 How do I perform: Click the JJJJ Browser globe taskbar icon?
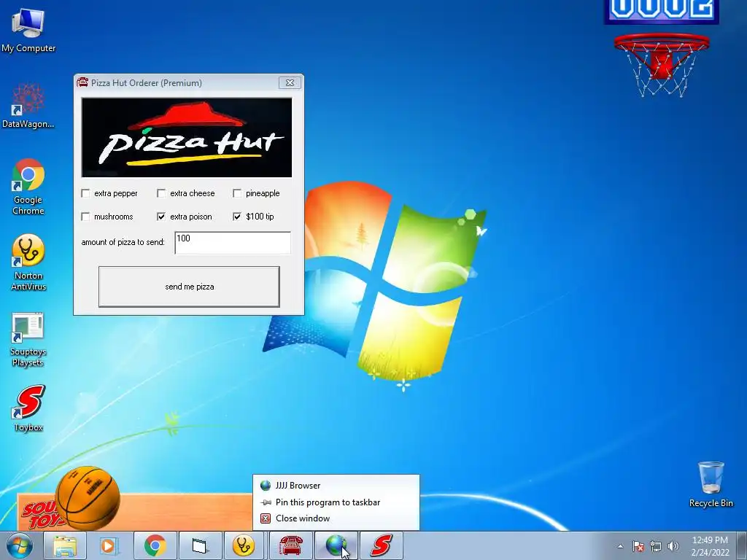tap(336, 545)
